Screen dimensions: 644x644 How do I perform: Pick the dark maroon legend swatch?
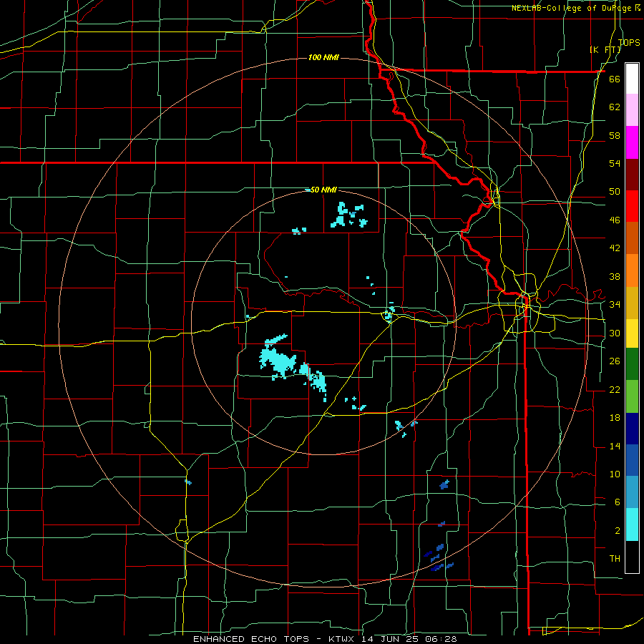[x=632, y=175]
